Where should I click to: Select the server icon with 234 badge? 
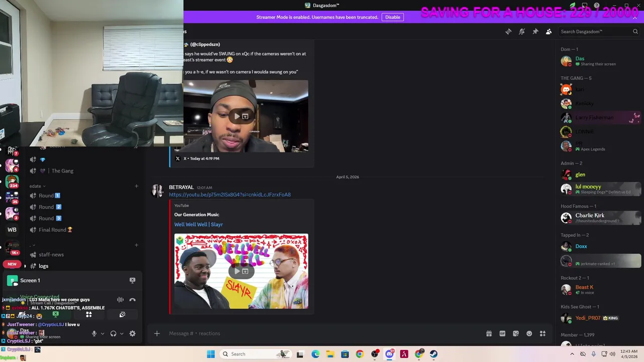pyautogui.click(x=12, y=181)
